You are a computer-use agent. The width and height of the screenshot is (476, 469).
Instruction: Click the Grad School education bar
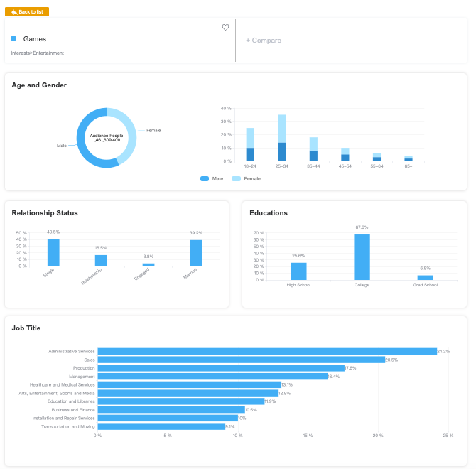426,278
